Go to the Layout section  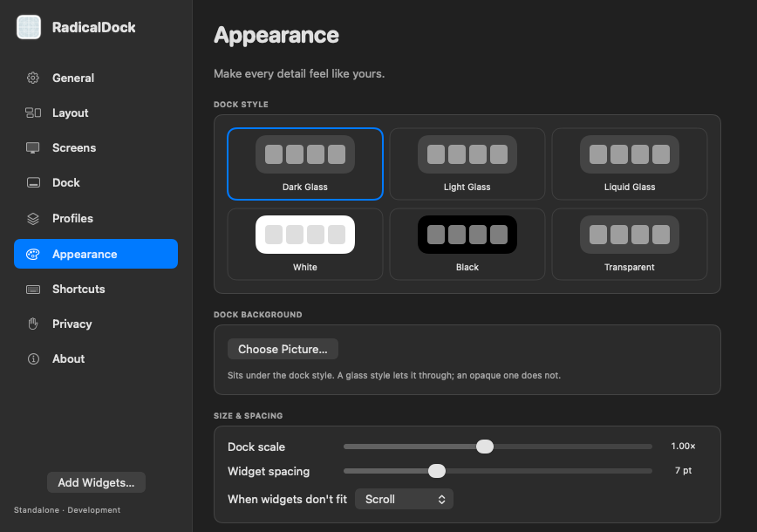96,113
